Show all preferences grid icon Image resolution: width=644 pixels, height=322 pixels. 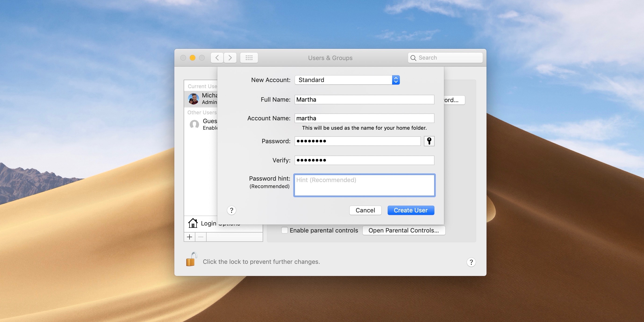coord(249,58)
